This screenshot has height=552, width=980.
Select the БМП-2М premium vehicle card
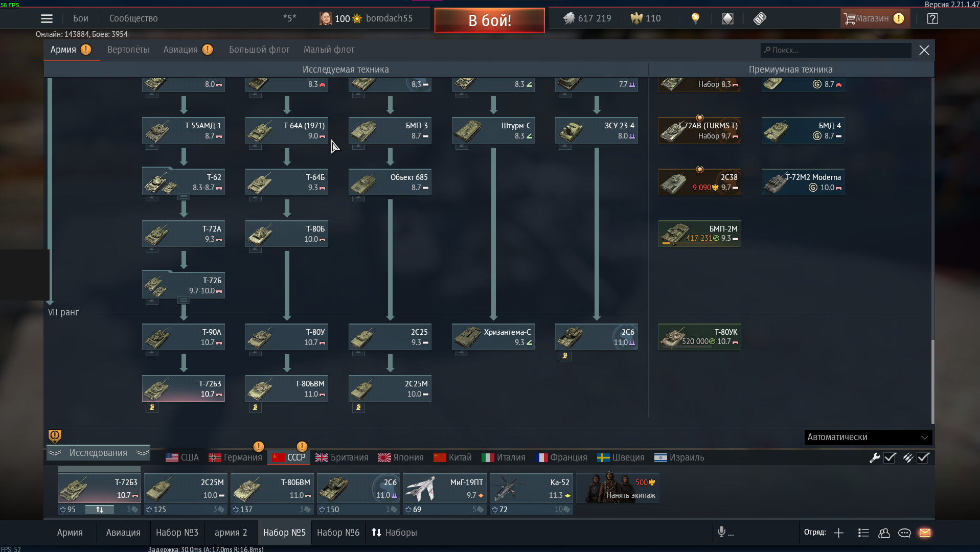700,234
